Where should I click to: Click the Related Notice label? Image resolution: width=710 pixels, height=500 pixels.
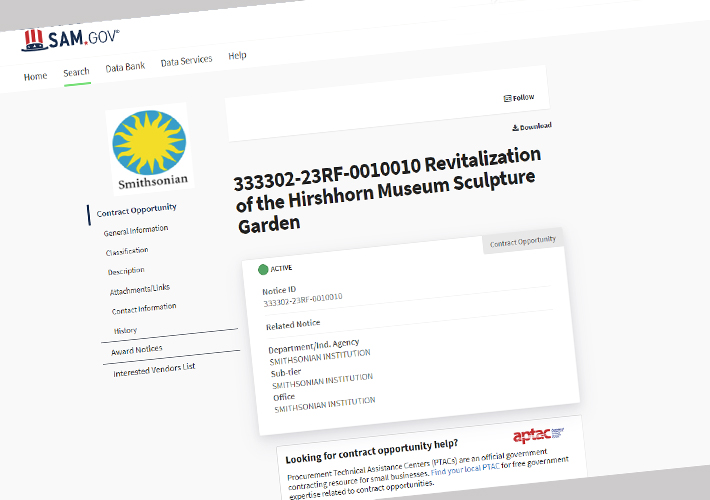(x=293, y=325)
